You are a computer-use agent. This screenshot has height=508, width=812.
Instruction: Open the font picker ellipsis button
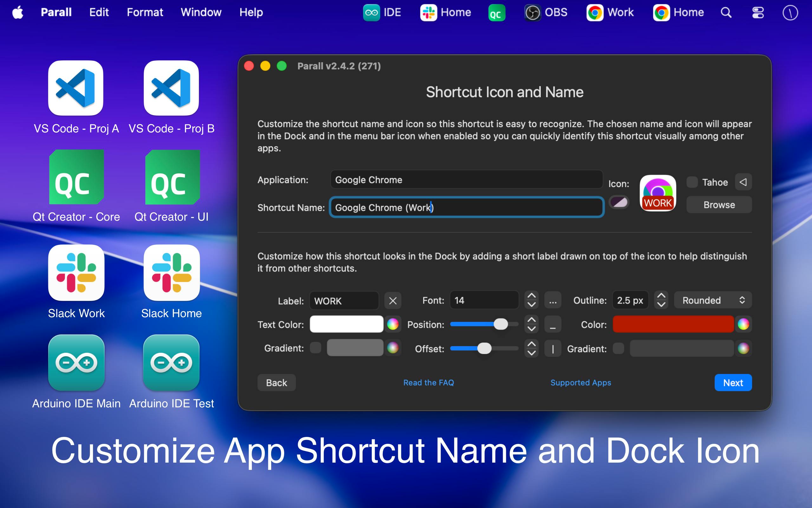pyautogui.click(x=553, y=300)
